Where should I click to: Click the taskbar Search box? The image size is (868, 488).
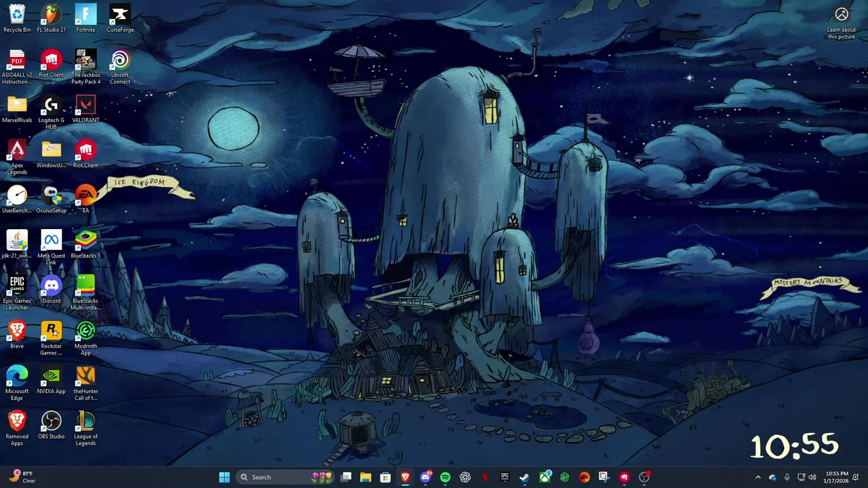point(286,477)
